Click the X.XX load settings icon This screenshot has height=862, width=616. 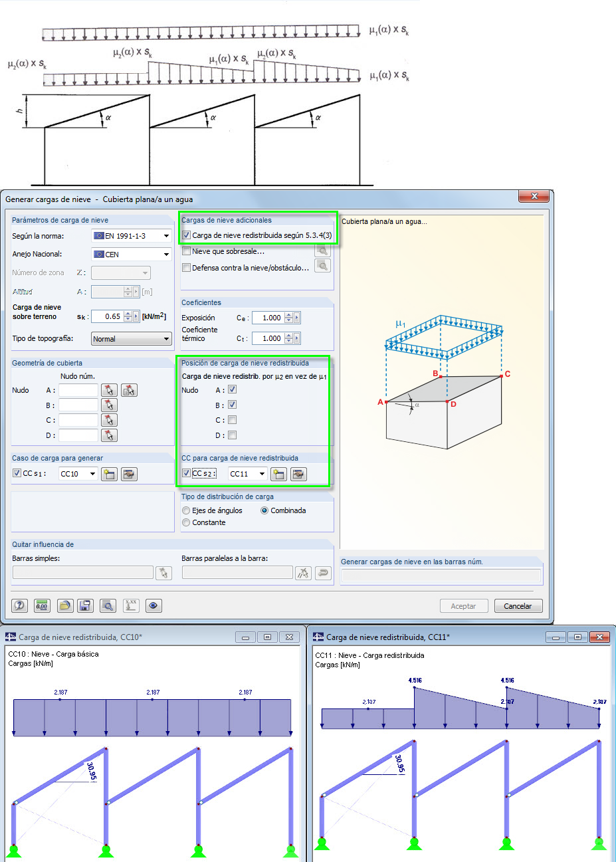click(131, 605)
